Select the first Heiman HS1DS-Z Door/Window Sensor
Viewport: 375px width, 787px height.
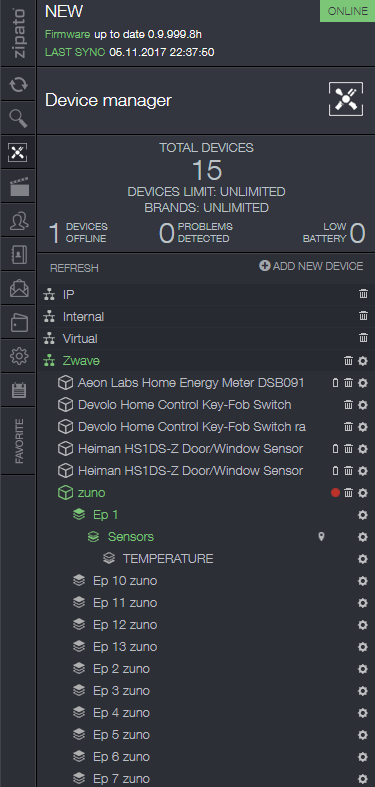point(190,449)
